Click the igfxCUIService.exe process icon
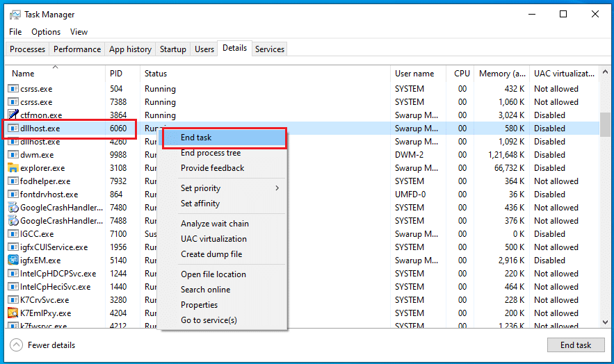Screen dimensions: 614x364 13,247
